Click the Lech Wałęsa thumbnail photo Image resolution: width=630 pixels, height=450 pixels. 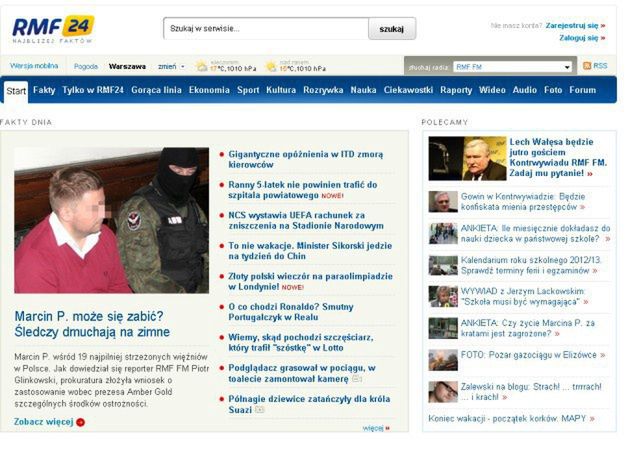pyautogui.click(x=467, y=158)
